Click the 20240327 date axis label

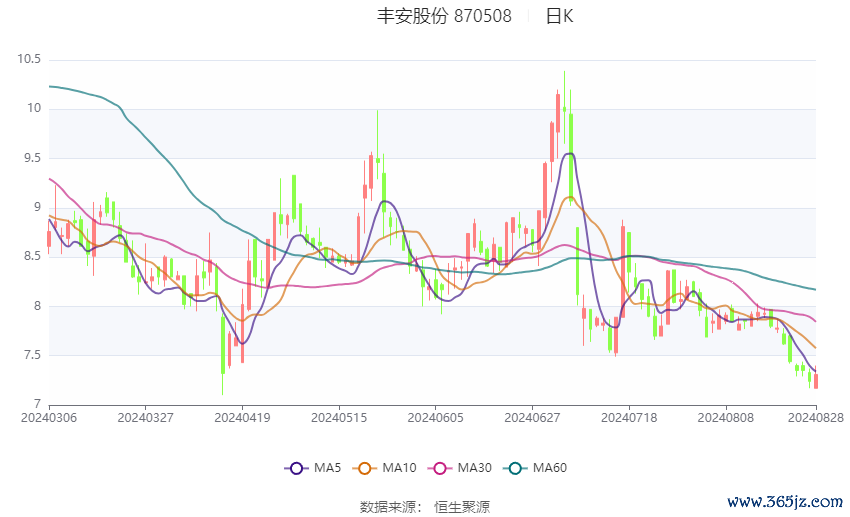pyautogui.click(x=145, y=418)
